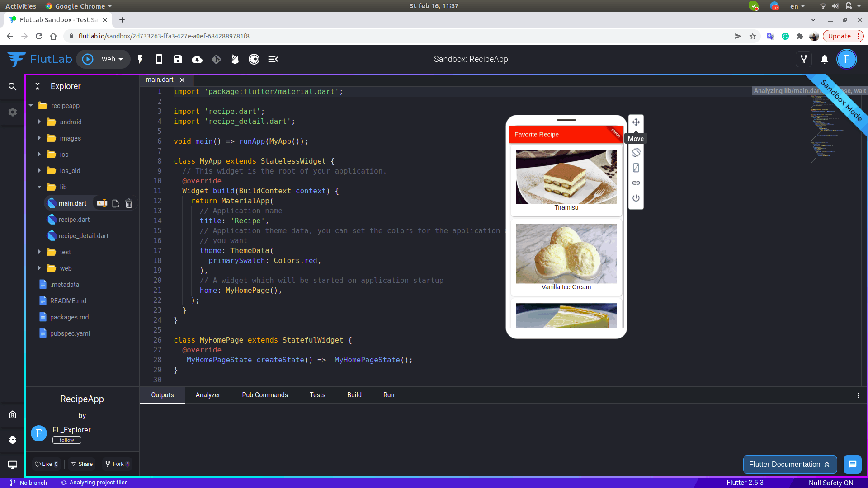Power off the emulator preview
The image size is (868, 488).
pyautogui.click(x=636, y=198)
